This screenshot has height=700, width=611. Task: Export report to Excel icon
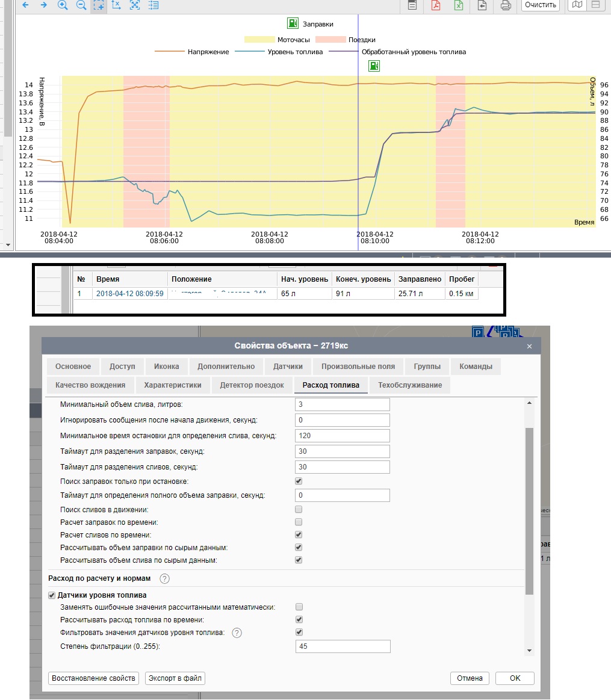click(x=459, y=5)
